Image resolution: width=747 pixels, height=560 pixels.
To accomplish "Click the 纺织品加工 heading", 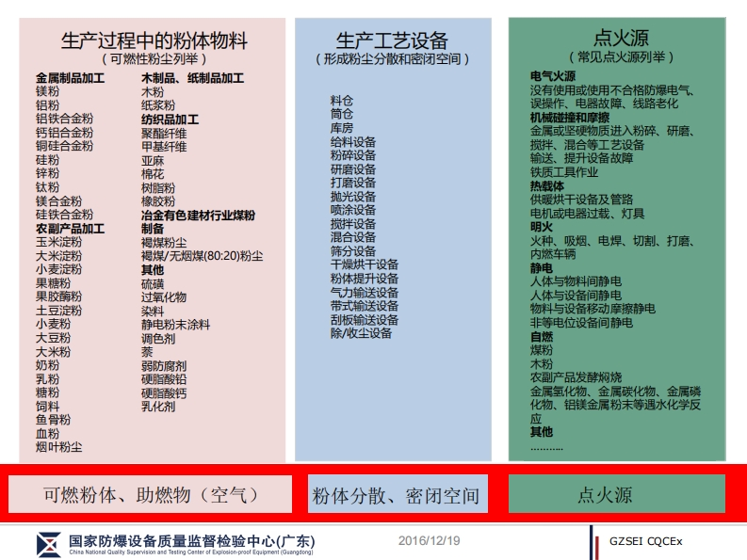I will [170, 120].
